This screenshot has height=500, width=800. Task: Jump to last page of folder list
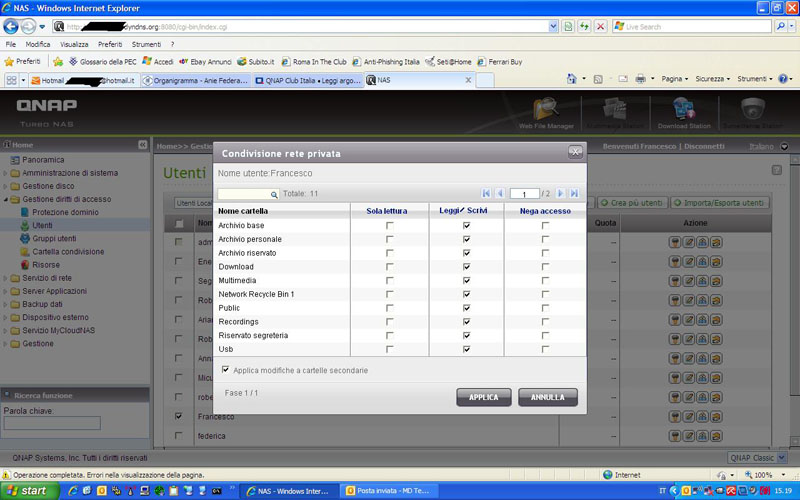pos(574,193)
